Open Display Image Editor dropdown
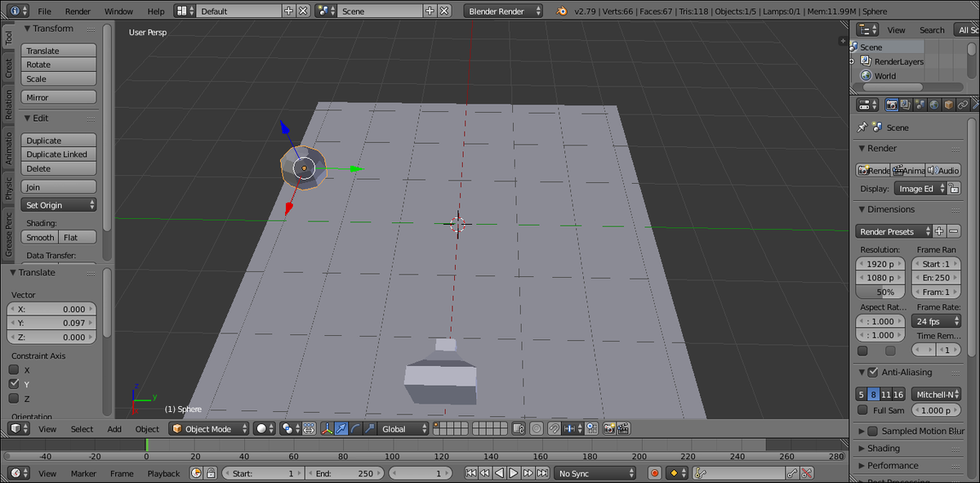980x483 pixels. coord(920,188)
